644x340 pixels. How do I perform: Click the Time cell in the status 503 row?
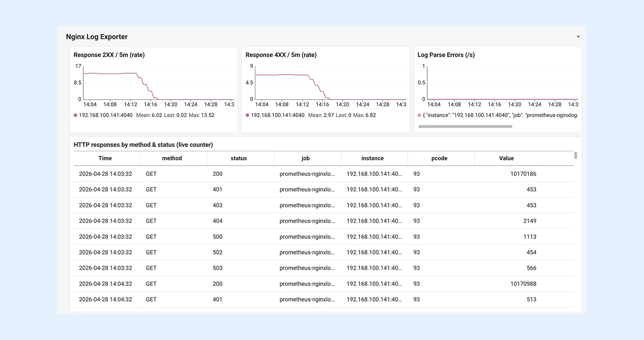pos(106,268)
